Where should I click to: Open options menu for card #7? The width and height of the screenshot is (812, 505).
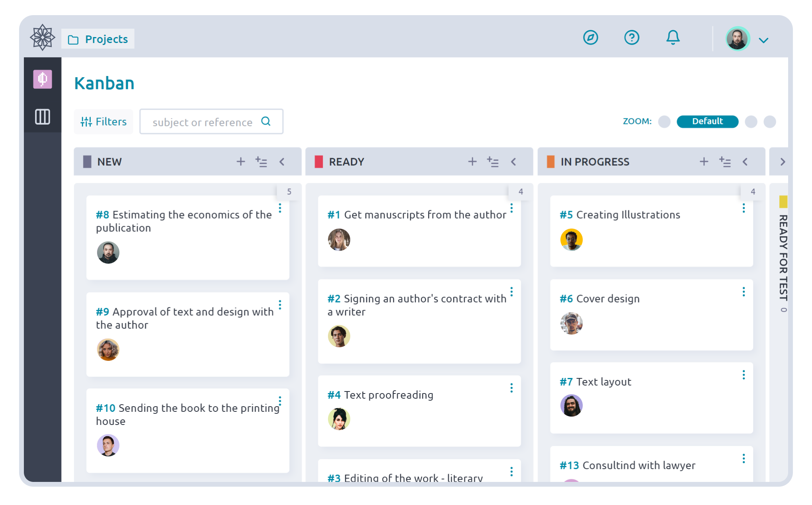tap(743, 375)
